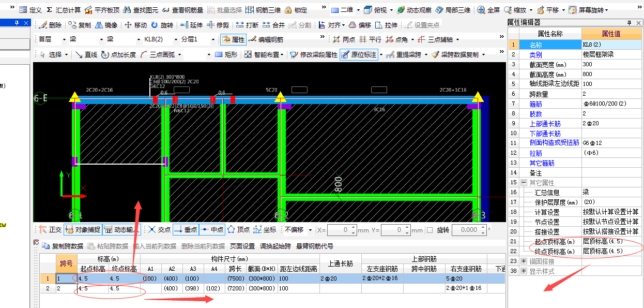Screen dimensions: 644x308
Task: Select 平行 parallel auxiliary axis tool
Action: (370, 39)
